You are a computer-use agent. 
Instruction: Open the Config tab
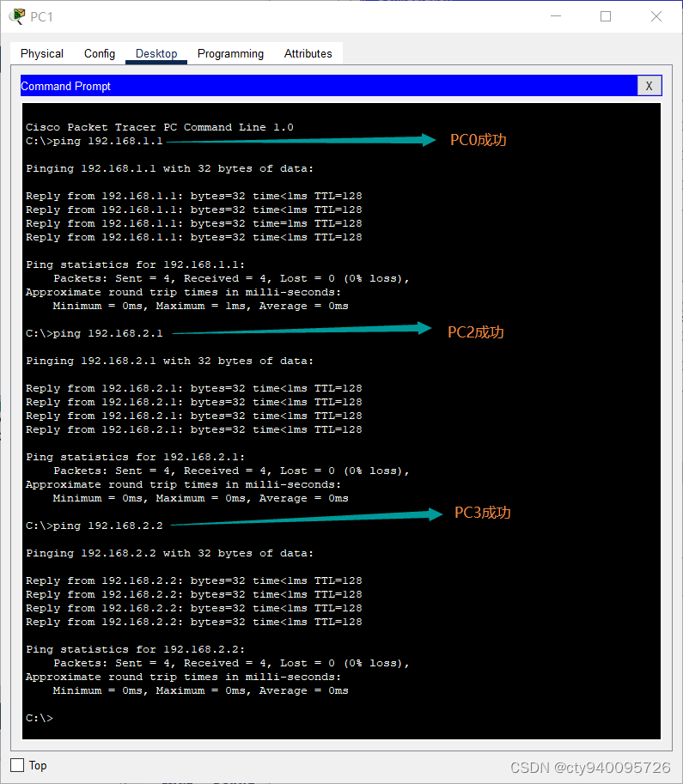100,53
